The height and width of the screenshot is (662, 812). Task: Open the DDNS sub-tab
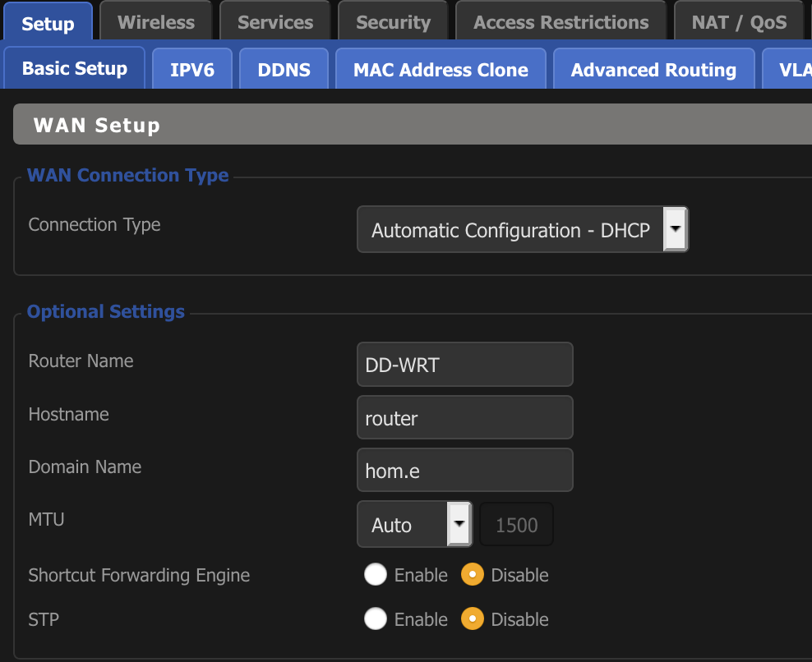[284, 70]
